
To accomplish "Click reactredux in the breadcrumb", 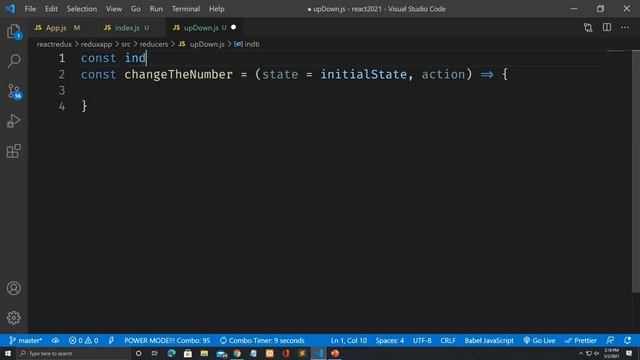I will (x=54, y=44).
